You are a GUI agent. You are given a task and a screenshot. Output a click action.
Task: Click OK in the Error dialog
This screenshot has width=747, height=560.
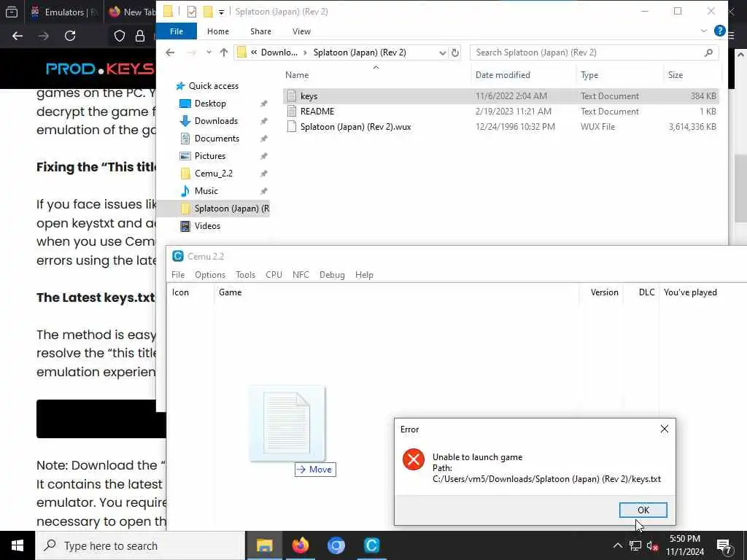coord(643,510)
